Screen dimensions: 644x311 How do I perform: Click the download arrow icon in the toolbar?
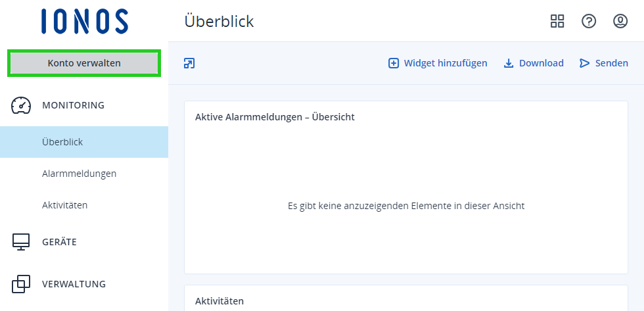(508, 63)
